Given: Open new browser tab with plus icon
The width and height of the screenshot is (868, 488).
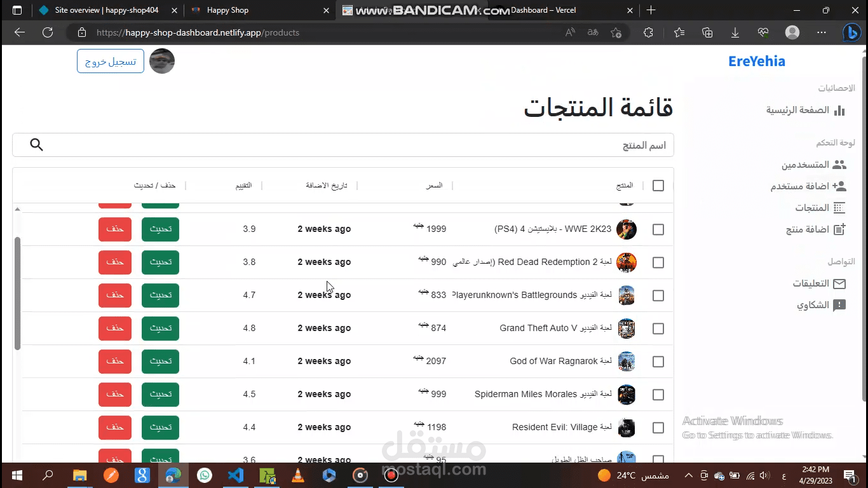Looking at the screenshot, I should point(651,10).
